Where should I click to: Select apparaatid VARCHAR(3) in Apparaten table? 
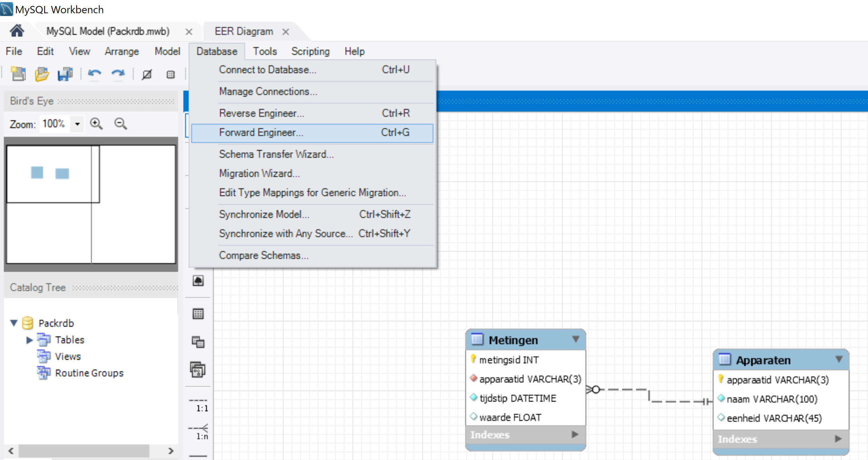coord(781,379)
